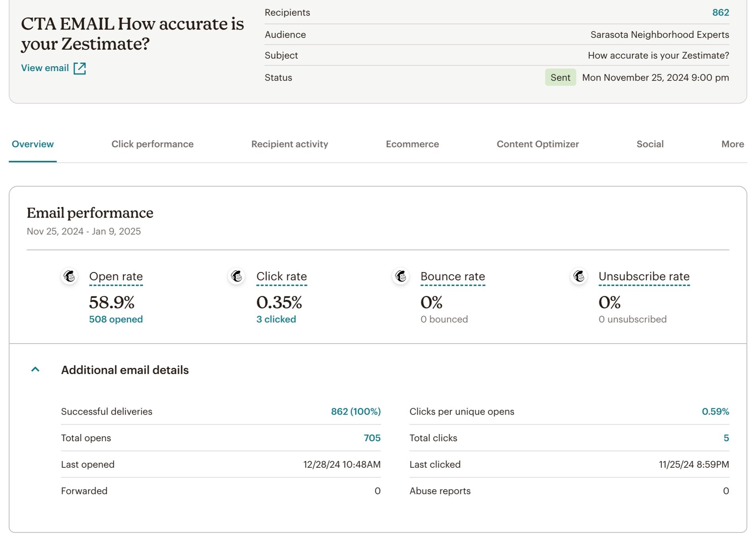Viewport: 756px width, 542px height.
Task: Select the last clicked time 11/25/24 8:59PM
Action: click(x=694, y=465)
